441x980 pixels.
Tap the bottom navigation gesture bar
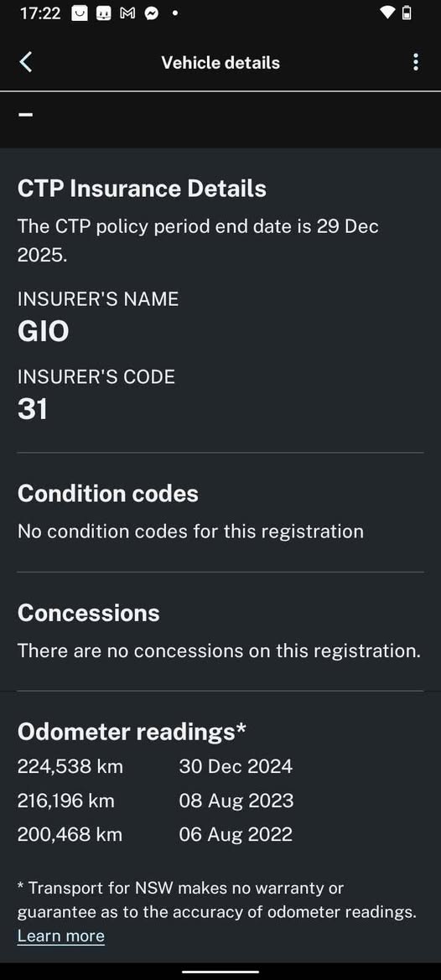coord(220,972)
